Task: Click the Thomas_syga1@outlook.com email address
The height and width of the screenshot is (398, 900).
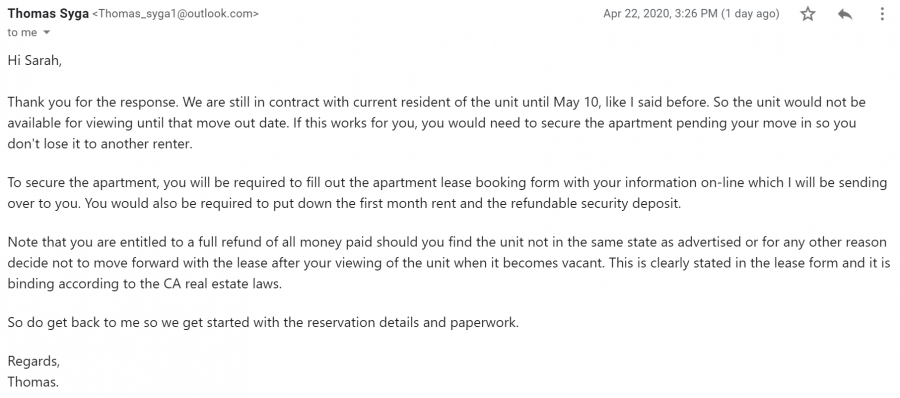Action: (179, 14)
